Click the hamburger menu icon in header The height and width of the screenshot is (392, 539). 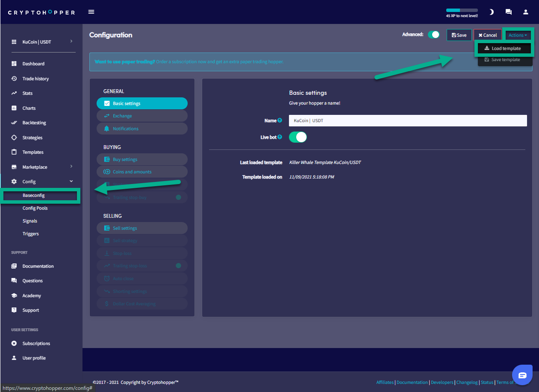[91, 12]
